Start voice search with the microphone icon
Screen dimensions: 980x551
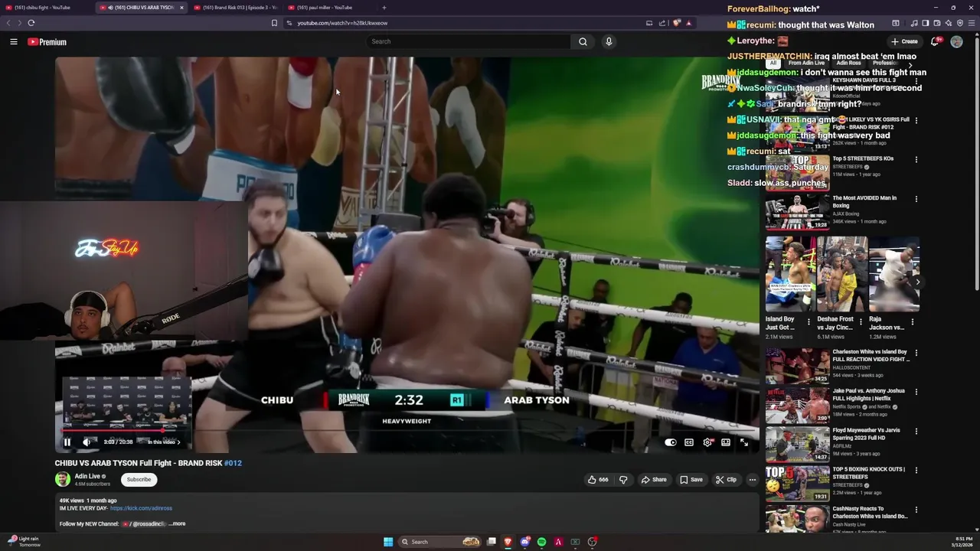[x=609, y=42]
